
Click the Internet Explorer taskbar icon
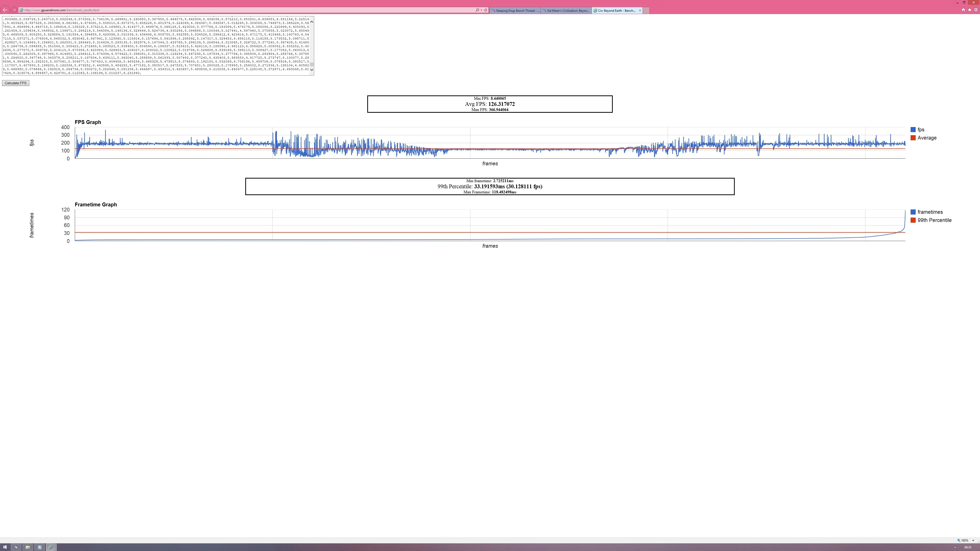tap(51, 547)
